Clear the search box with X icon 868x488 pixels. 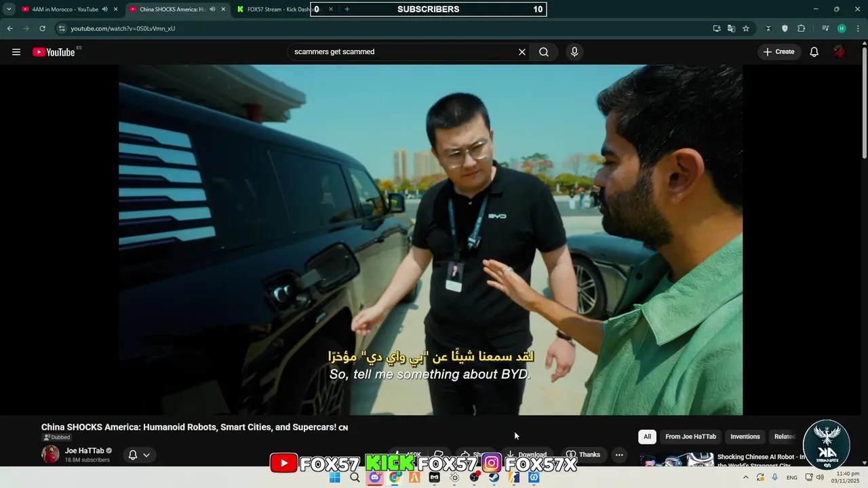522,52
